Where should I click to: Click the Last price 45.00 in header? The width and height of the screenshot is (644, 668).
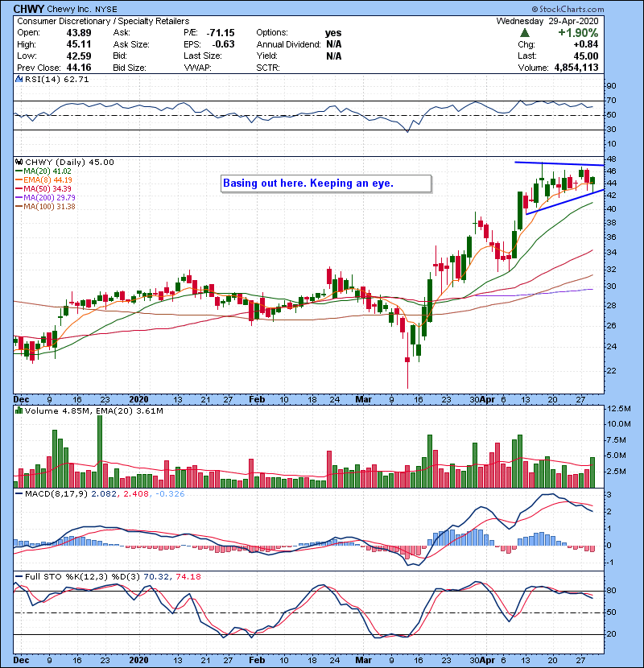point(585,56)
